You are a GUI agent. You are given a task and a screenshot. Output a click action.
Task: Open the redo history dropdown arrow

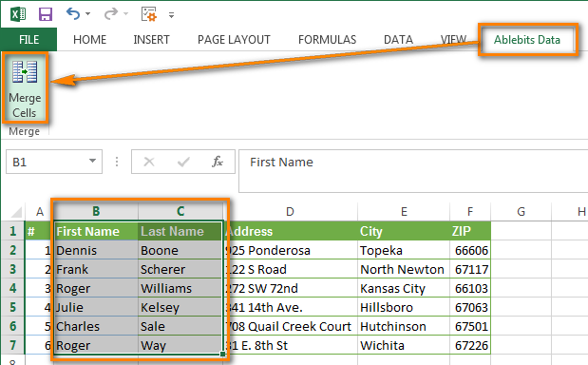click(x=125, y=14)
